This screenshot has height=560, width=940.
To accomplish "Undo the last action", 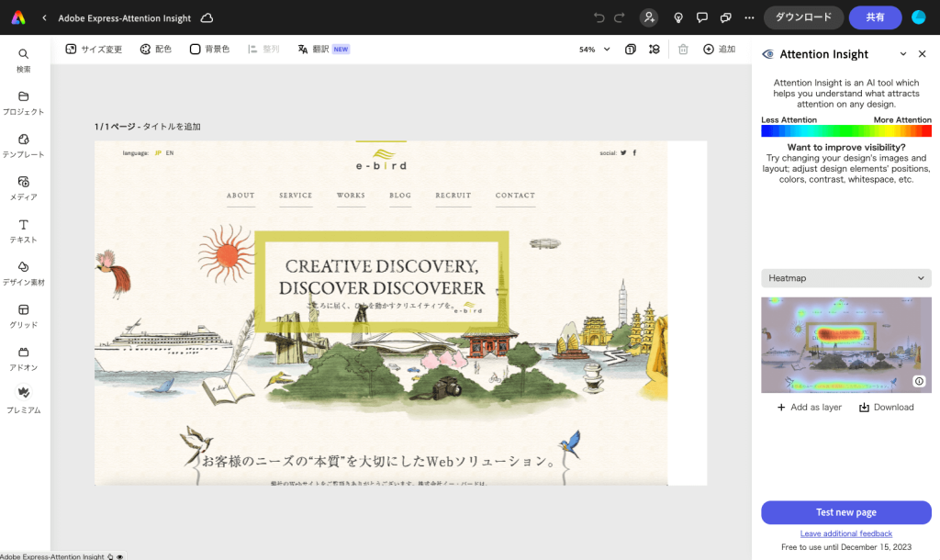I will pos(599,17).
